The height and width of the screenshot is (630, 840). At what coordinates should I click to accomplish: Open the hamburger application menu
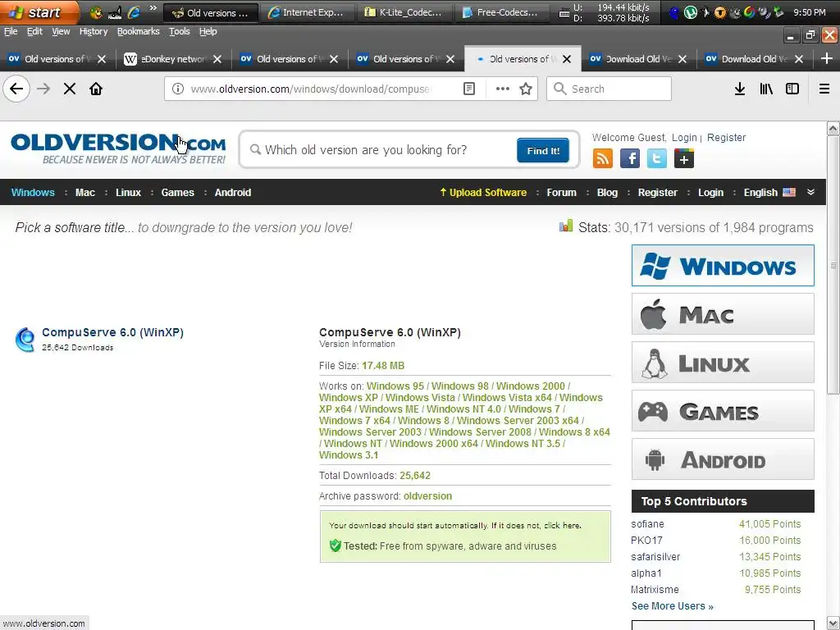[x=824, y=89]
